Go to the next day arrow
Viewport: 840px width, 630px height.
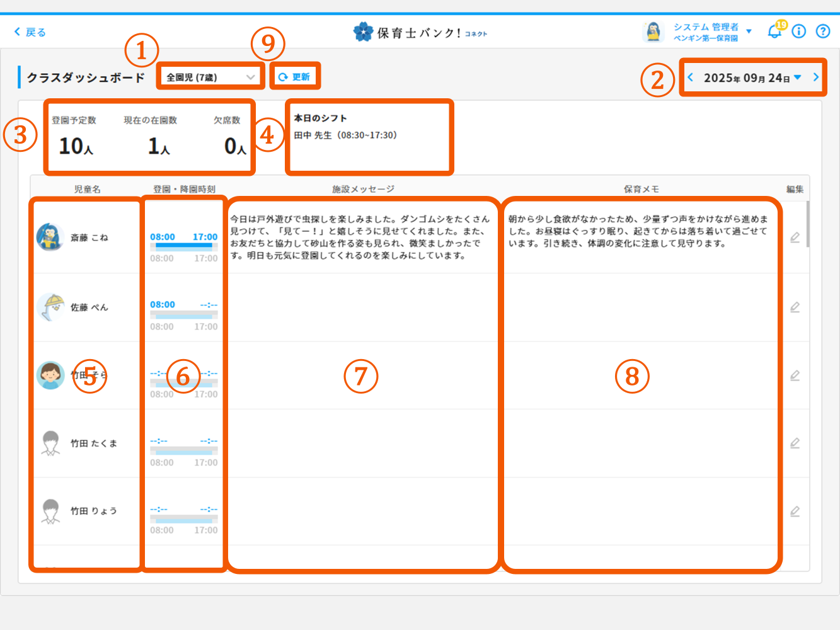point(816,77)
